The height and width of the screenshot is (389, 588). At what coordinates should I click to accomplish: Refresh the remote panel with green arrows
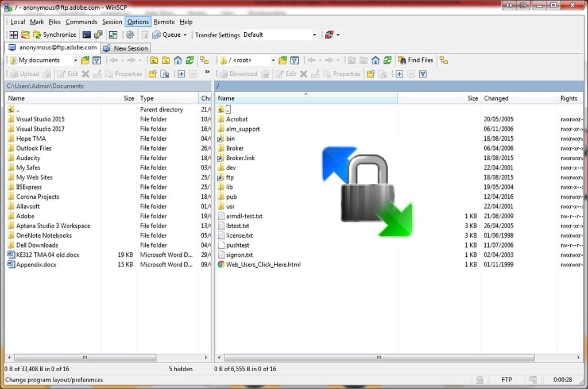click(x=388, y=60)
